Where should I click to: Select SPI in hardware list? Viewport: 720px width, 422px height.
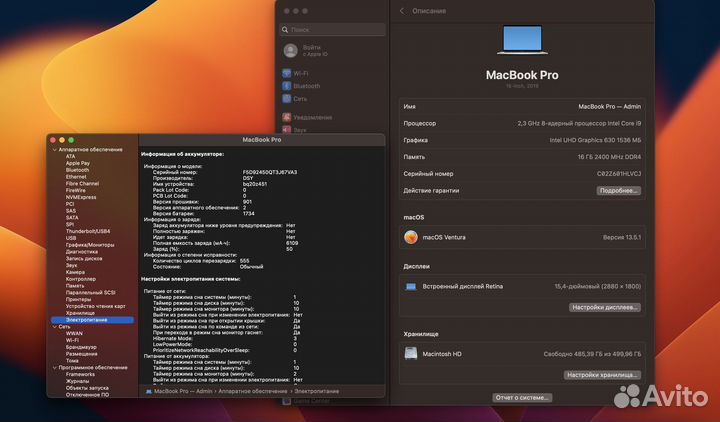69,225
